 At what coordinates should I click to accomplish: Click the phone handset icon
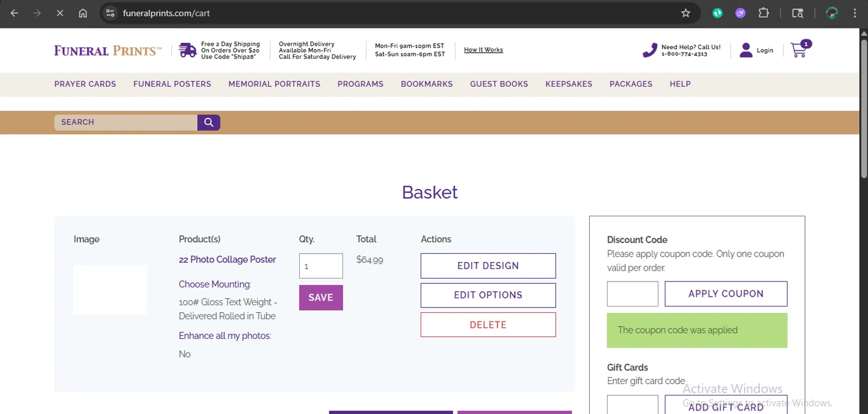pos(650,50)
